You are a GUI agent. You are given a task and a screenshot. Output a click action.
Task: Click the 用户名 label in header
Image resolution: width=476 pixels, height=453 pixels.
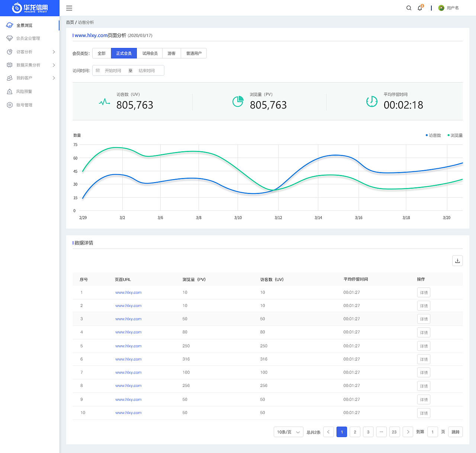(x=453, y=8)
